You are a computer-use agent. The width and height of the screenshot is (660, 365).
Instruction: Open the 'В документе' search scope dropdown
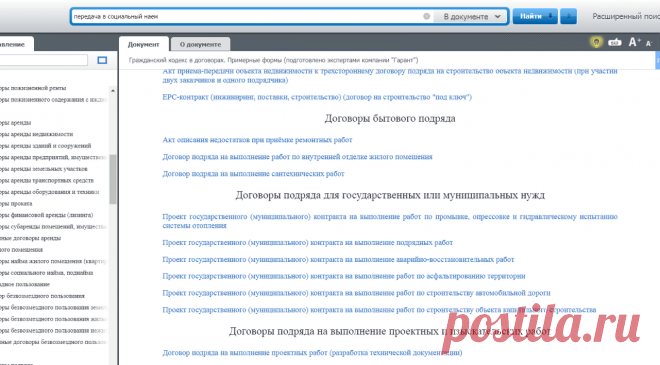(471, 16)
